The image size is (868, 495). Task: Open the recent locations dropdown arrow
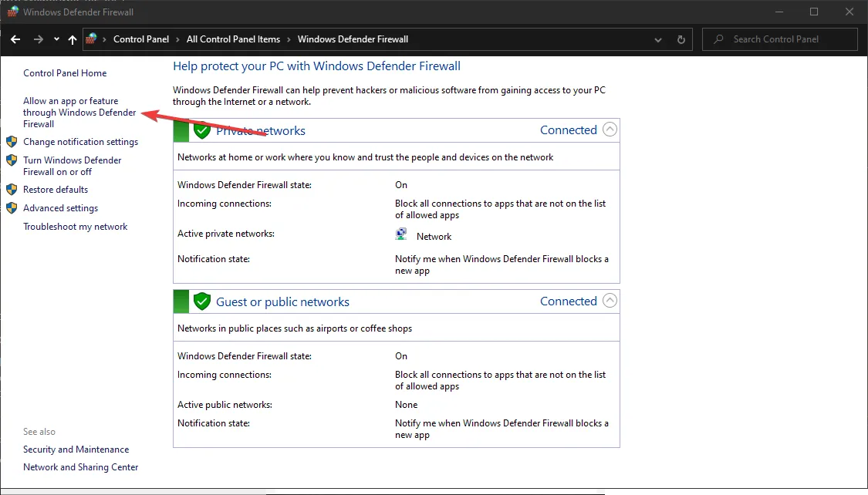(56, 39)
